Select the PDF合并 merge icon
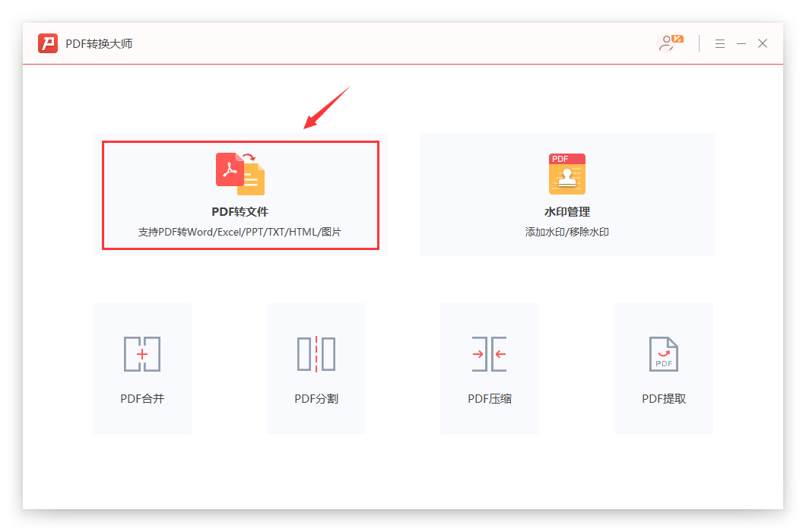This screenshot has width=806, height=532. 141,354
